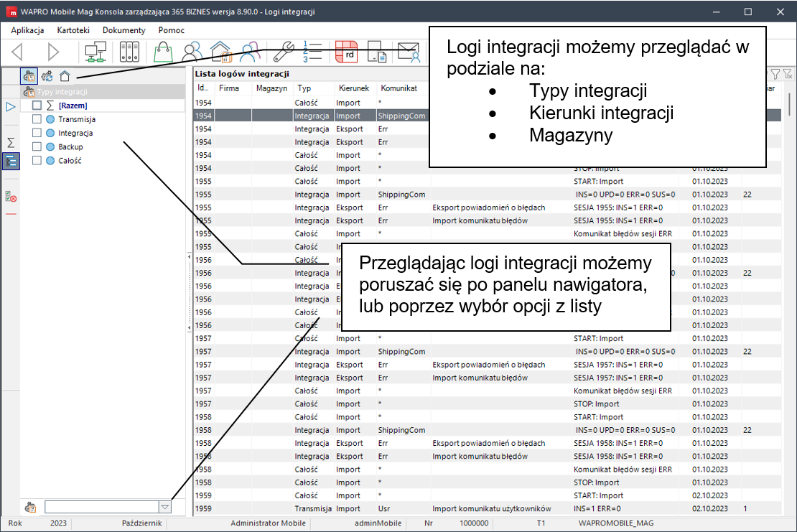
Task: Open the warehouse house toolbar icon
Action: (x=221, y=52)
